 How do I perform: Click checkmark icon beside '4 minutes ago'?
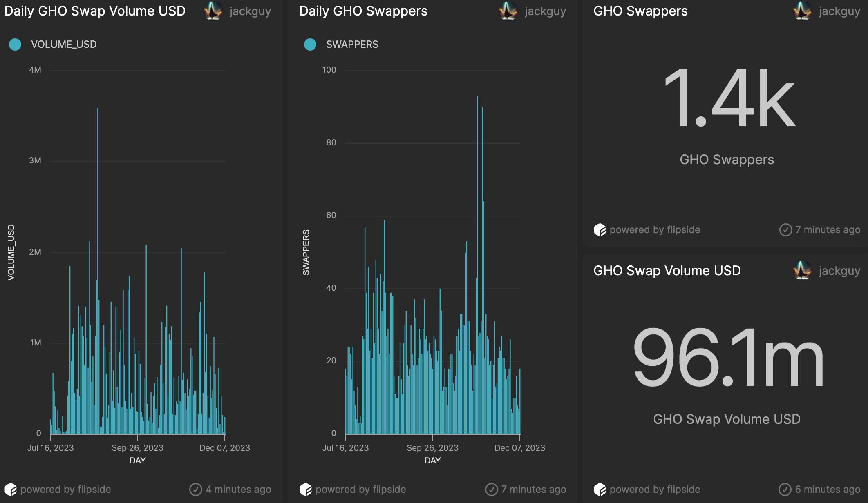(x=196, y=489)
